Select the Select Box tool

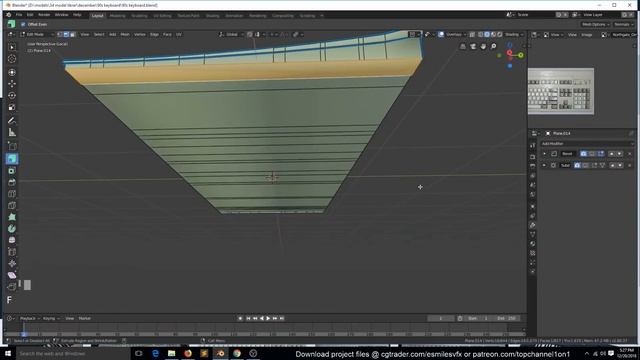click(12, 47)
